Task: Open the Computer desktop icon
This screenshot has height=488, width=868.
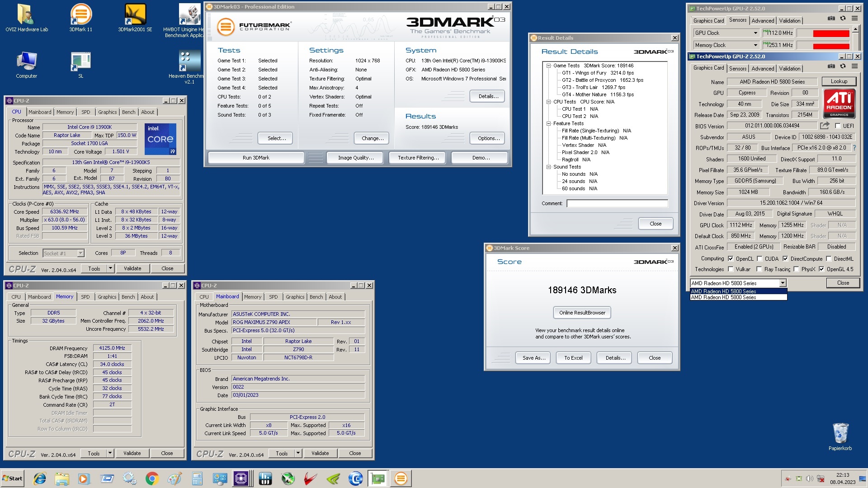Action: click(26, 65)
